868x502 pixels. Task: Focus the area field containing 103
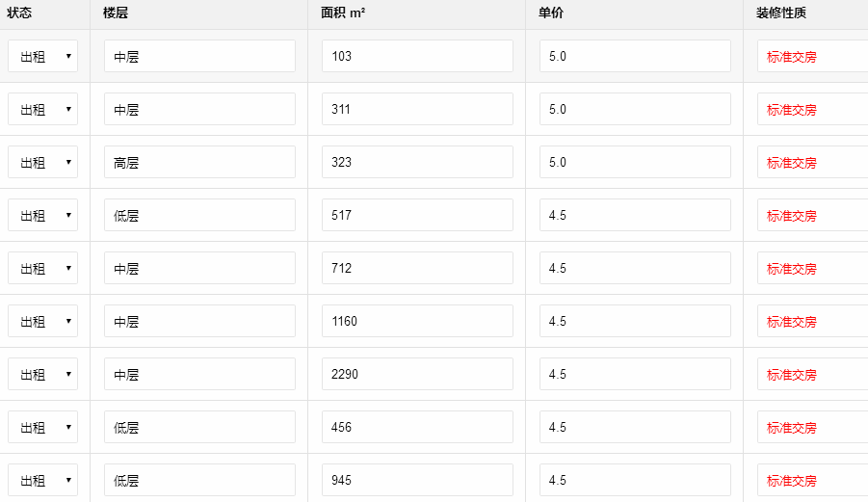pyautogui.click(x=417, y=56)
